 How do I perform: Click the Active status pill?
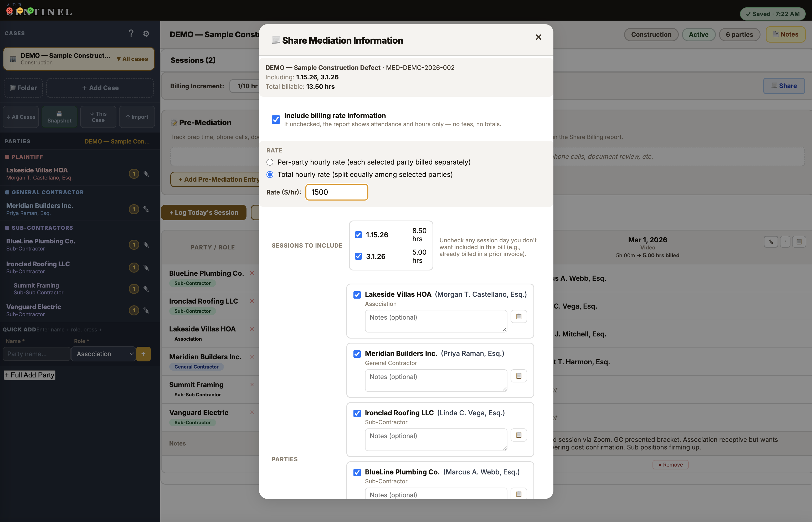click(698, 35)
